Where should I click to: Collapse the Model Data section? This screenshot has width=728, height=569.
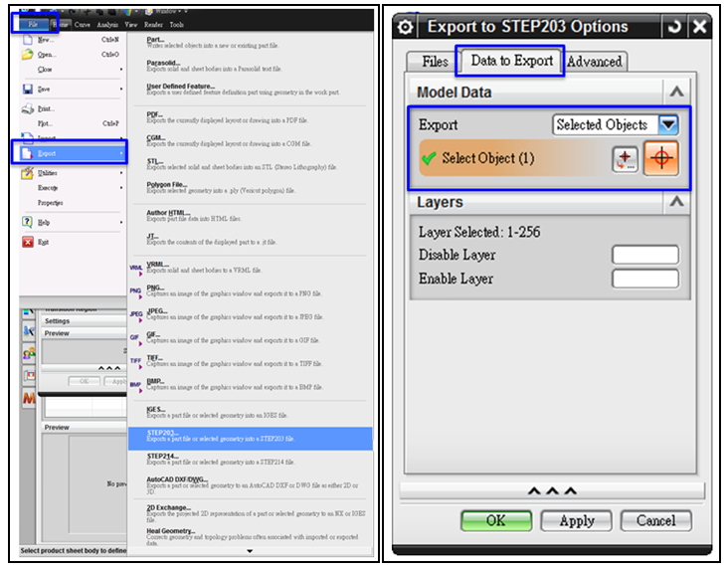[676, 93]
